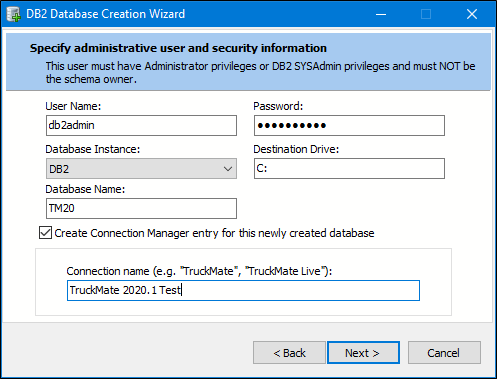Screen dimensions: 497x379
Task: Click the Database Name field with TM20
Action: coord(141,208)
